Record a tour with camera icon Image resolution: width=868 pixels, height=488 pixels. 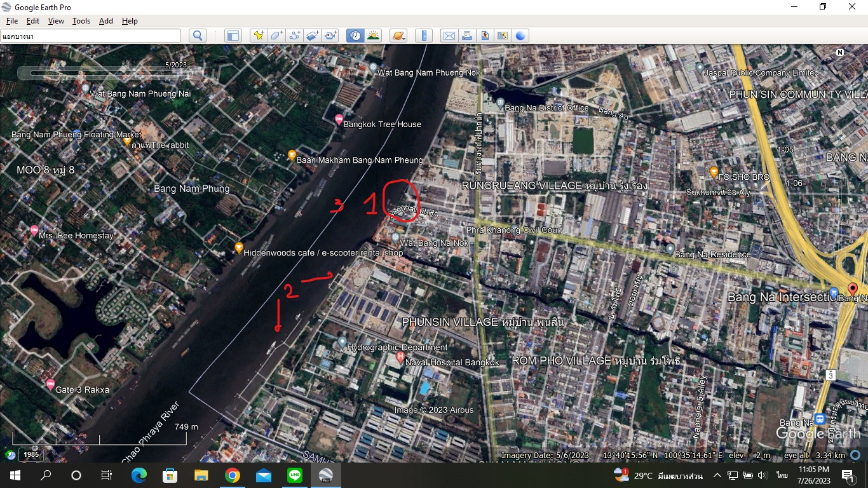pyautogui.click(x=330, y=36)
